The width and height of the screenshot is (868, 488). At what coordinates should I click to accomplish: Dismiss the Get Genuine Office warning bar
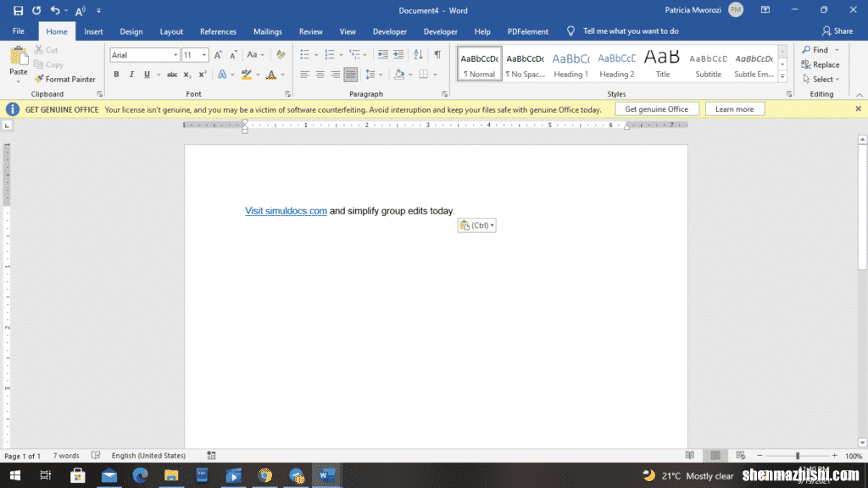858,109
